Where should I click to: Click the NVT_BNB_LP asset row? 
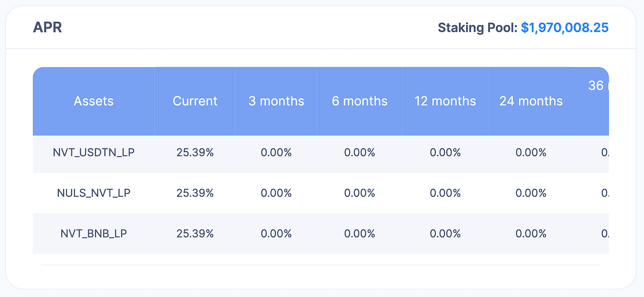(93, 234)
